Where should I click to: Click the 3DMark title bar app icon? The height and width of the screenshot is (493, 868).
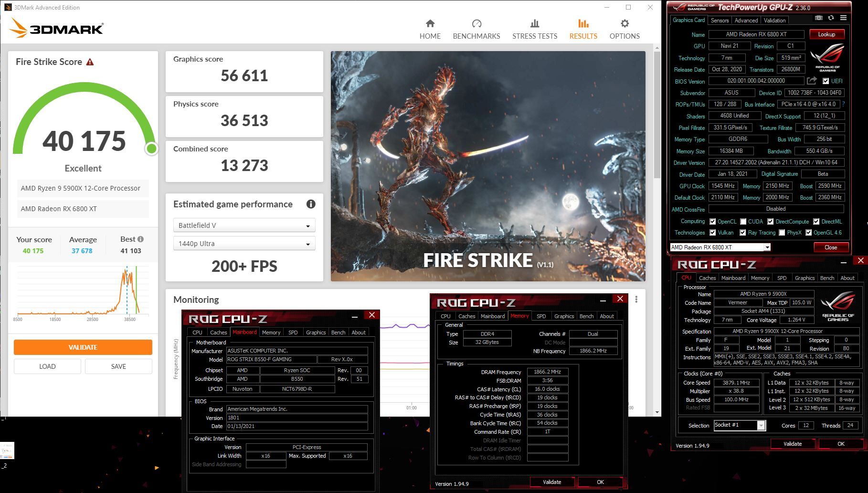(8, 7)
